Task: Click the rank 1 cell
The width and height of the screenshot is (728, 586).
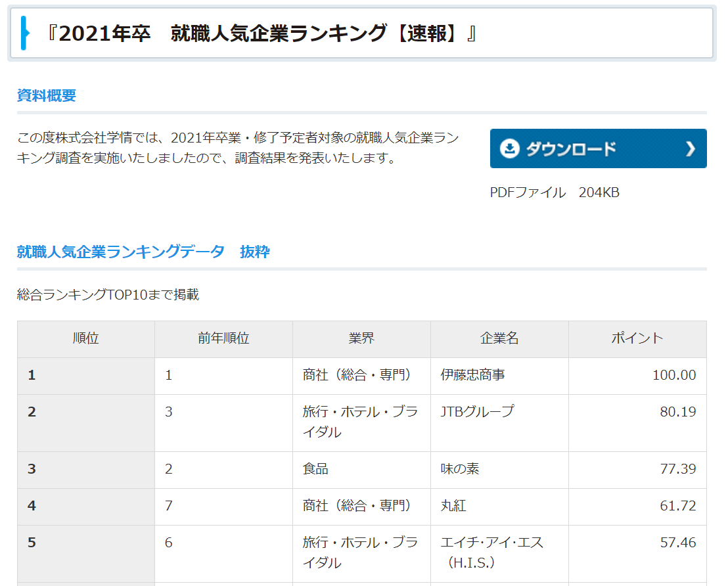Action: (86, 376)
